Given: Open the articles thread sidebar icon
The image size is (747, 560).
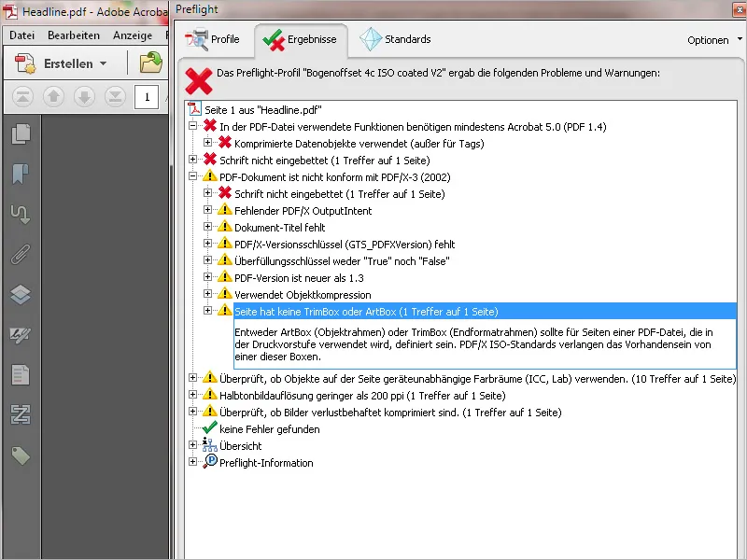Looking at the screenshot, I should pyautogui.click(x=21, y=214).
